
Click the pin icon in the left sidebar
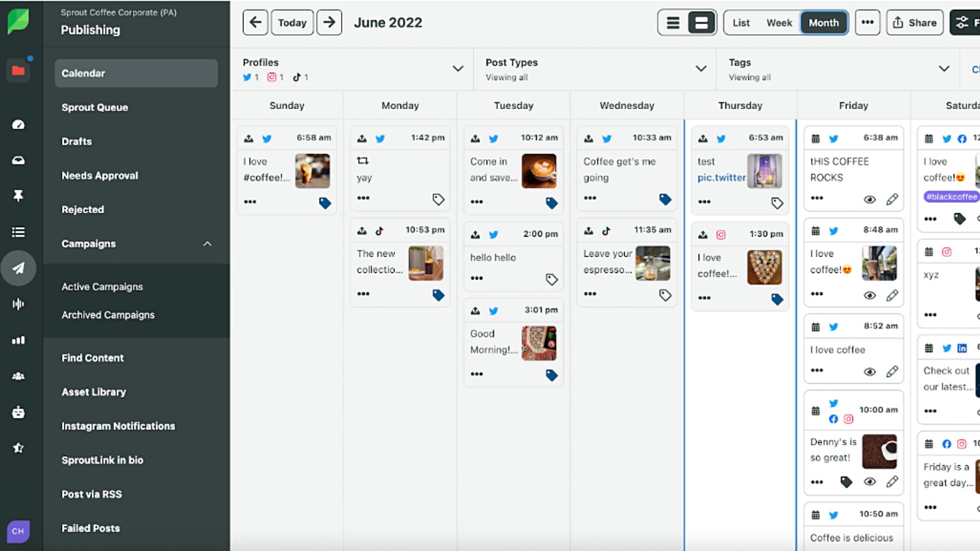18,196
